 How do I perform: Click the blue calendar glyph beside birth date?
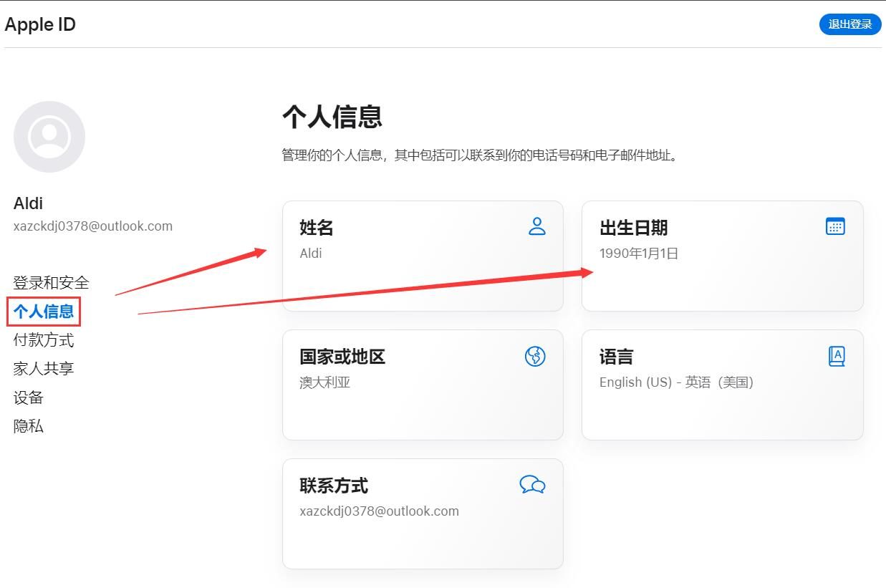pos(836,226)
